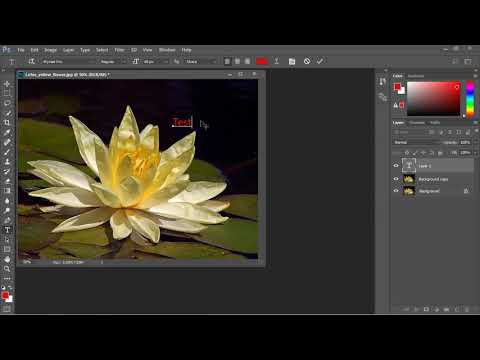Select the Lasso tool
This screenshot has width=480, height=360.
pyautogui.click(x=7, y=103)
